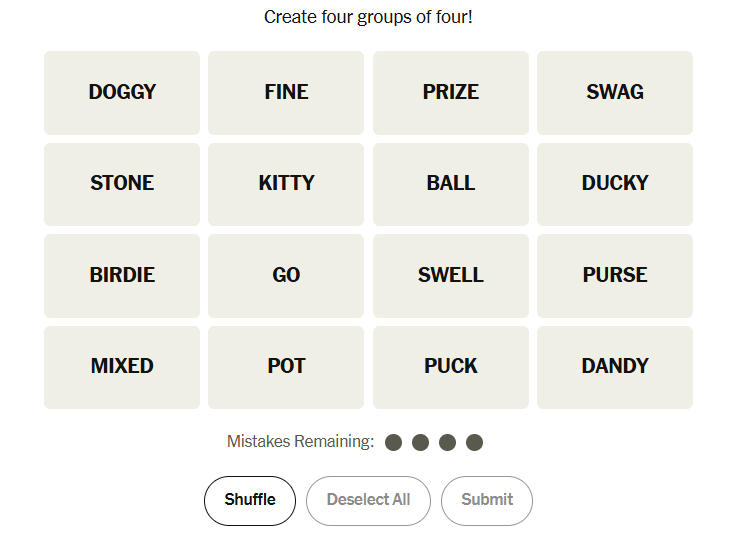737x545 pixels.
Task: Select the DANDY tile
Action: click(x=615, y=367)
